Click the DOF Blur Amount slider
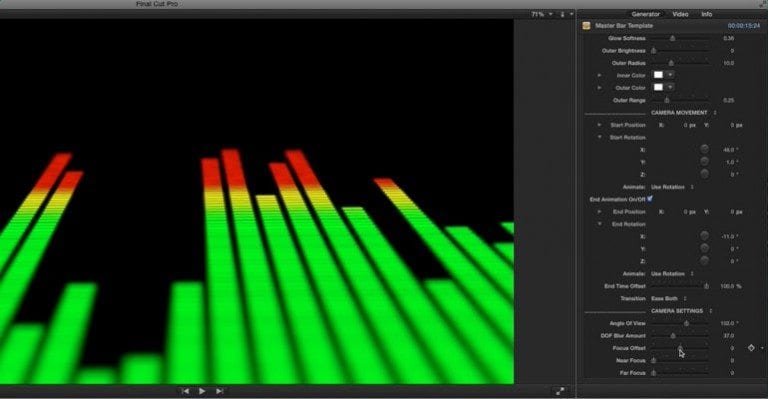768x399 pixels. [680, 336]
